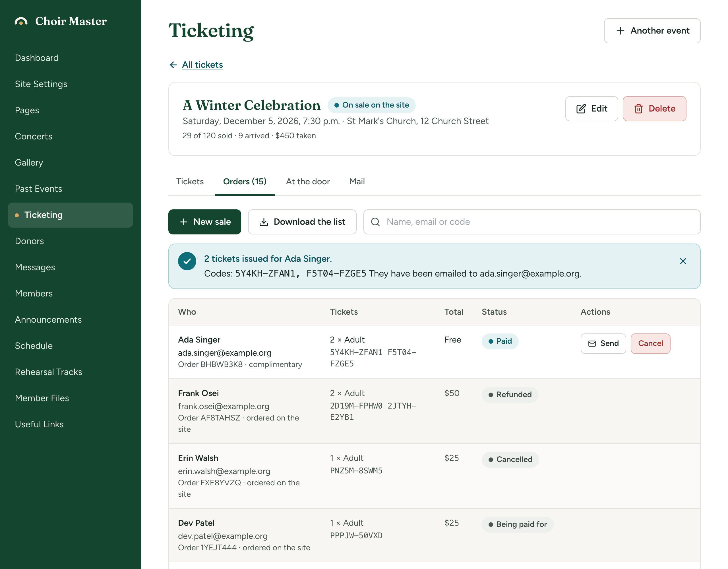Click the search magnifier icon
Screen dimensions: 728x569
(x=375, y=222)
